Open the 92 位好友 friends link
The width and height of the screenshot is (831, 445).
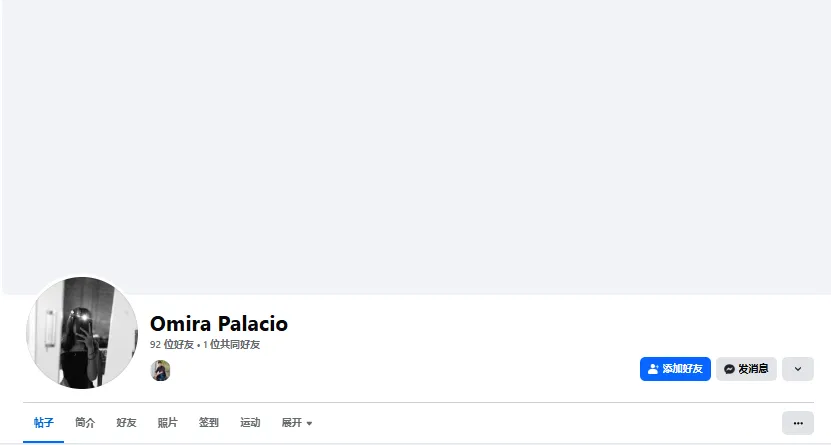coord(172,345)
